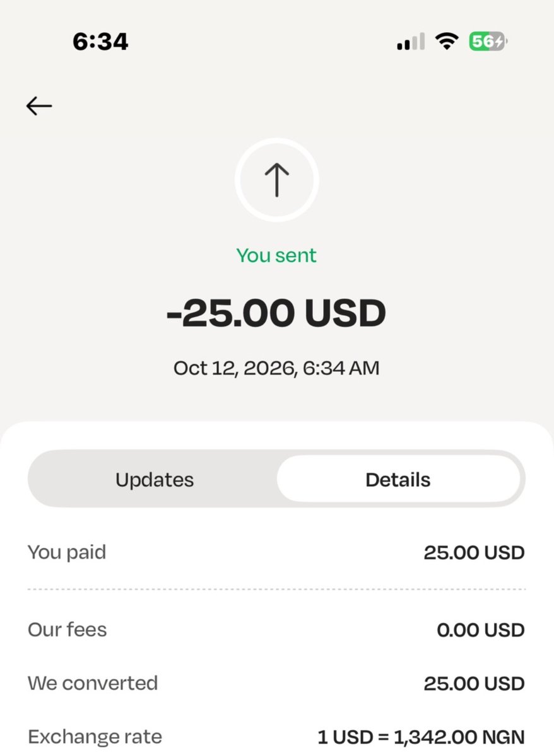Switch to the Updates tab
This screenshot has height=756, width=554.
[155, 480]
